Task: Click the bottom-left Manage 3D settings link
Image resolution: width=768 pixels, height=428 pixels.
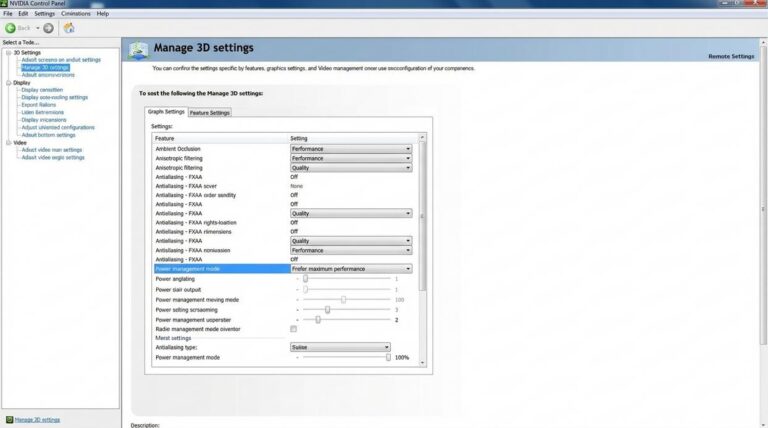Action: click(37, 420)
